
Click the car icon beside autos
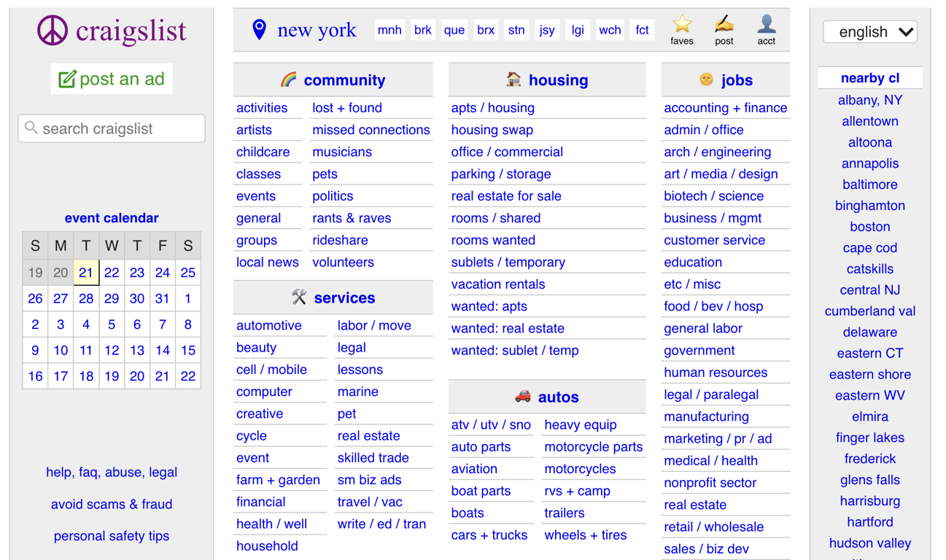coord(522,396)
